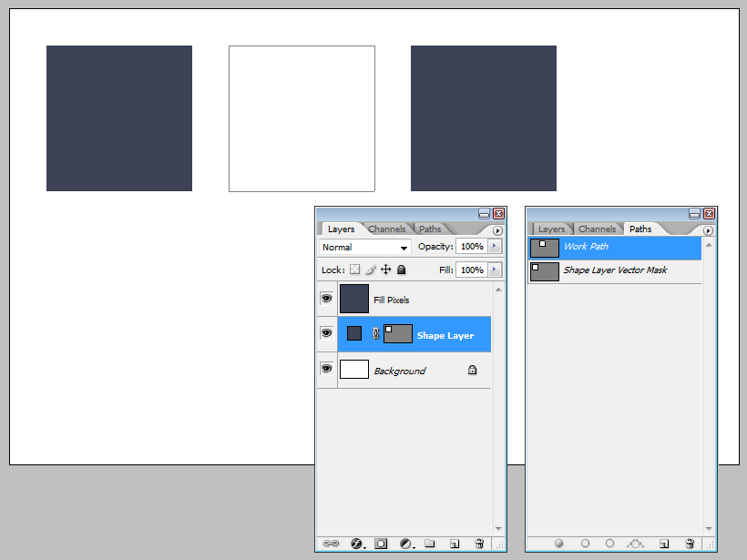This screenshot has height=560, width=747.
Task: Hide the Fill Pixels layer with its eye icon
Action: point(327,299)
